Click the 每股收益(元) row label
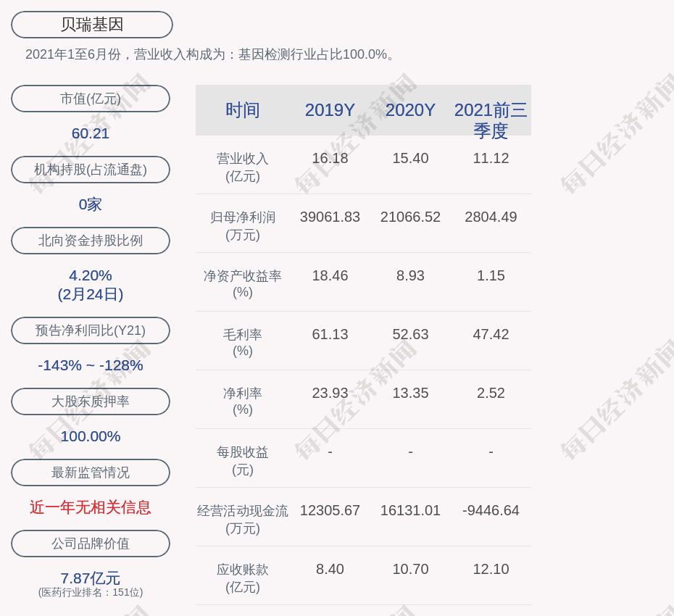 (x=243, y=461)
